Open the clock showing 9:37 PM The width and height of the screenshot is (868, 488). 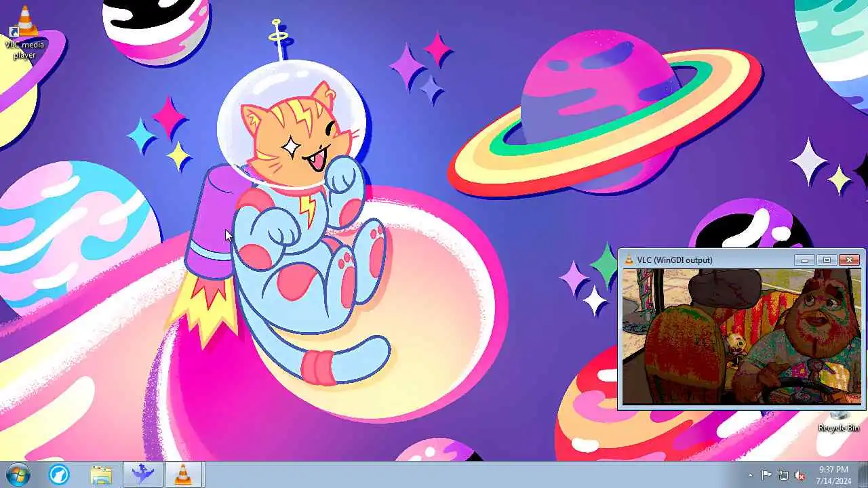(x=833, y=474)
